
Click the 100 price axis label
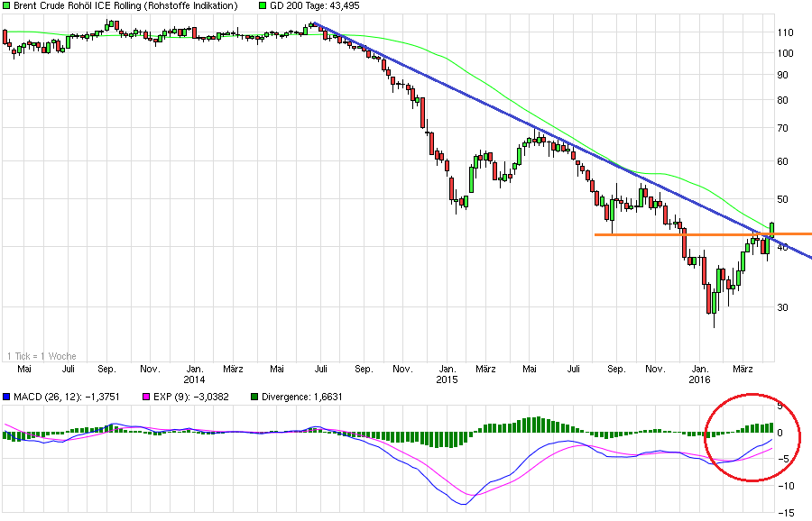(786, 53)
